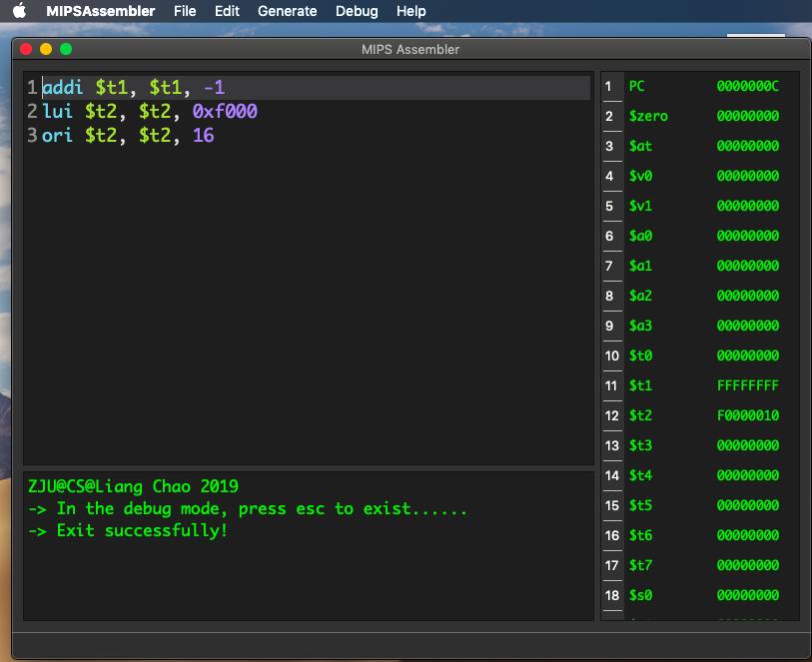Image resolution: width=812 pixels, height=662 pixels.
Task: Open the Apple menu
Action: 19,10
